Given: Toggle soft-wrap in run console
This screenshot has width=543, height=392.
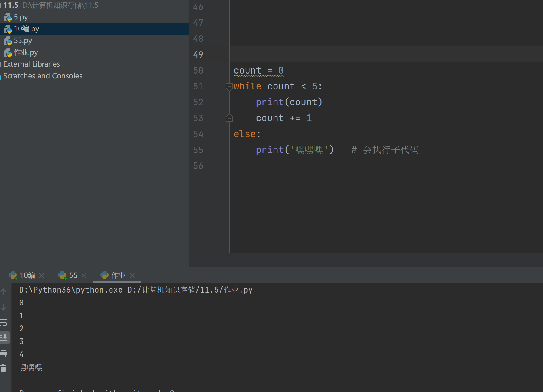Looking at the screenshot, I should coord(4,323).
